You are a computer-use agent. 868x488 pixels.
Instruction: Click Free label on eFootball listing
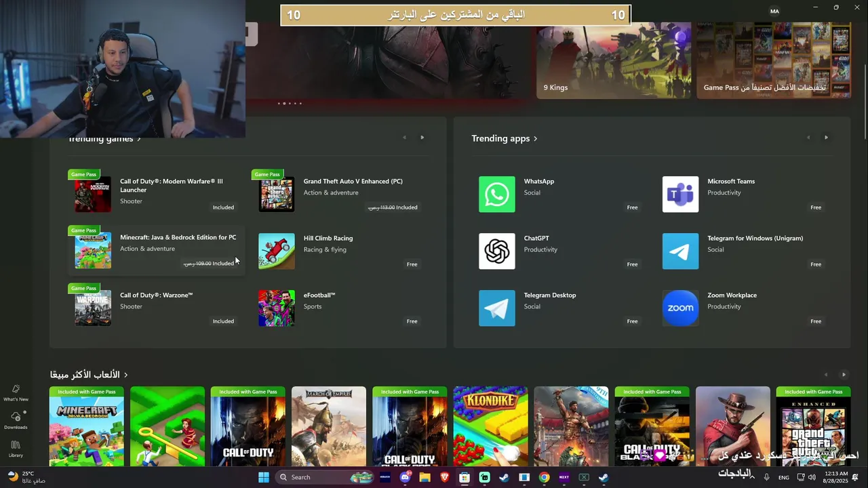412,321
